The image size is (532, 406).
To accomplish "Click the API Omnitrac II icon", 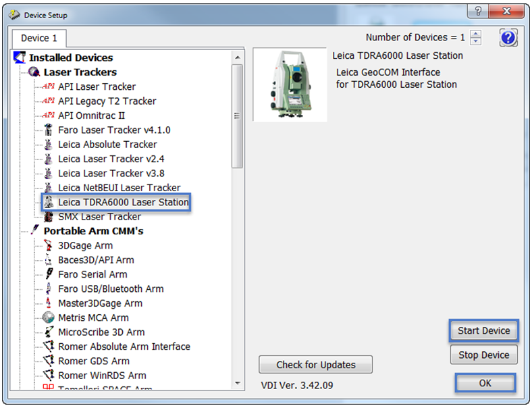I will pyautogui.click(x=49, y=116).
